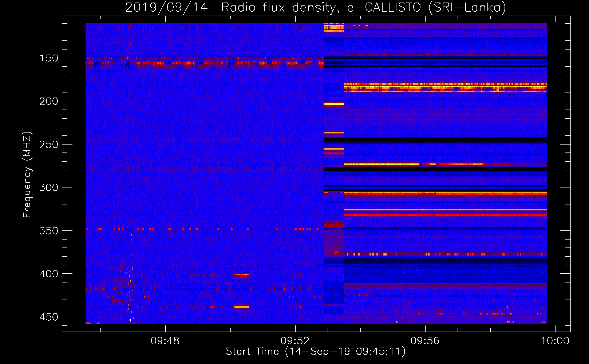The image size is (589, 364).
Task: Select the 400 frequency tick label
Action: click(49, 274)
